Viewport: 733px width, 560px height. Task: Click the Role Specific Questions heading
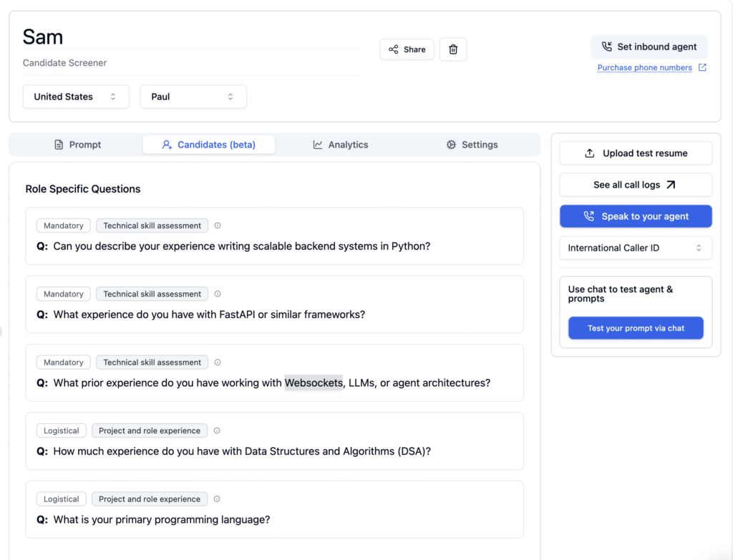click(x=83, y=189)
